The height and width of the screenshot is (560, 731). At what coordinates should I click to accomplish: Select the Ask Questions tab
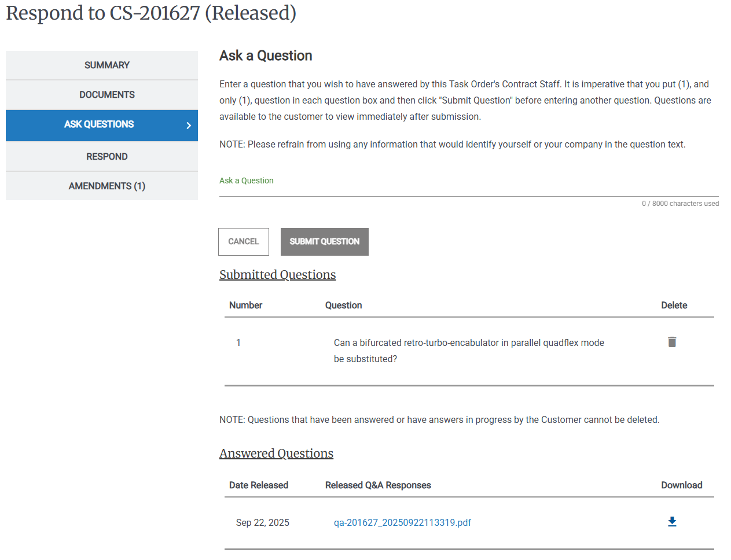click(99, 124)
